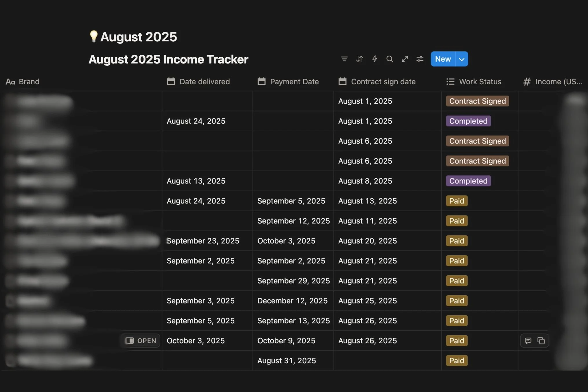Click the purple Completed tag beside August 8, 2025
This screenshot has height=392, width=588.
[468, 181]
